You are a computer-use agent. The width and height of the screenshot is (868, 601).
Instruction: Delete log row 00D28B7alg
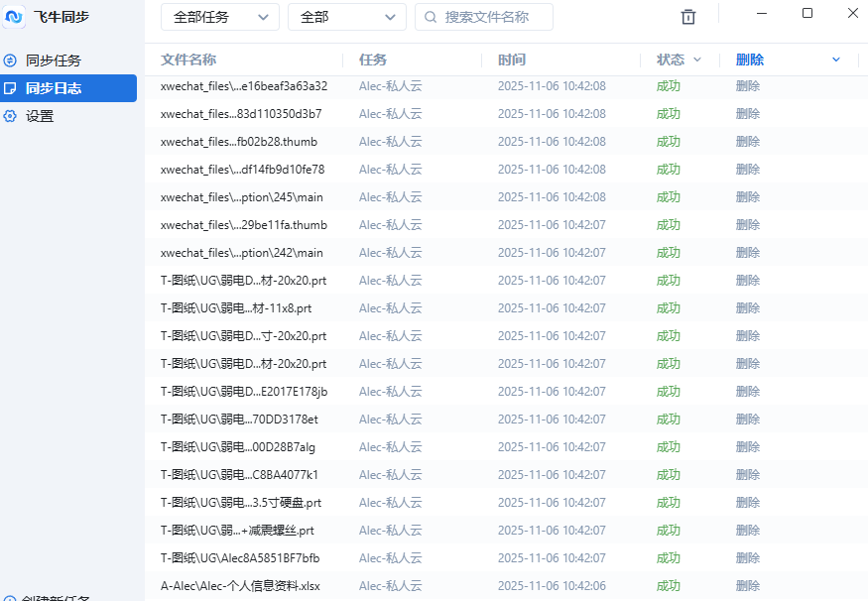click(747, 447)
